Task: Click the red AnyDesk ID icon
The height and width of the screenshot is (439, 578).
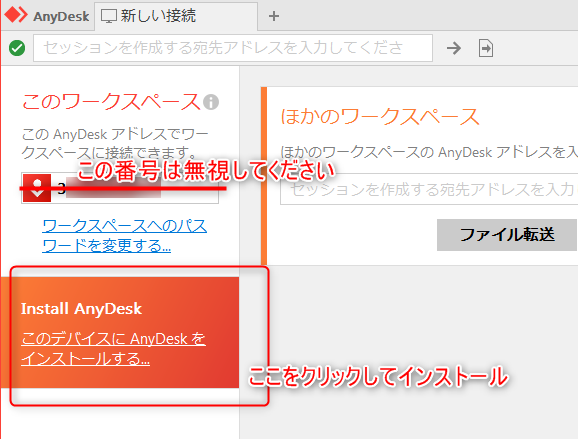Action: tap(37, 188)
